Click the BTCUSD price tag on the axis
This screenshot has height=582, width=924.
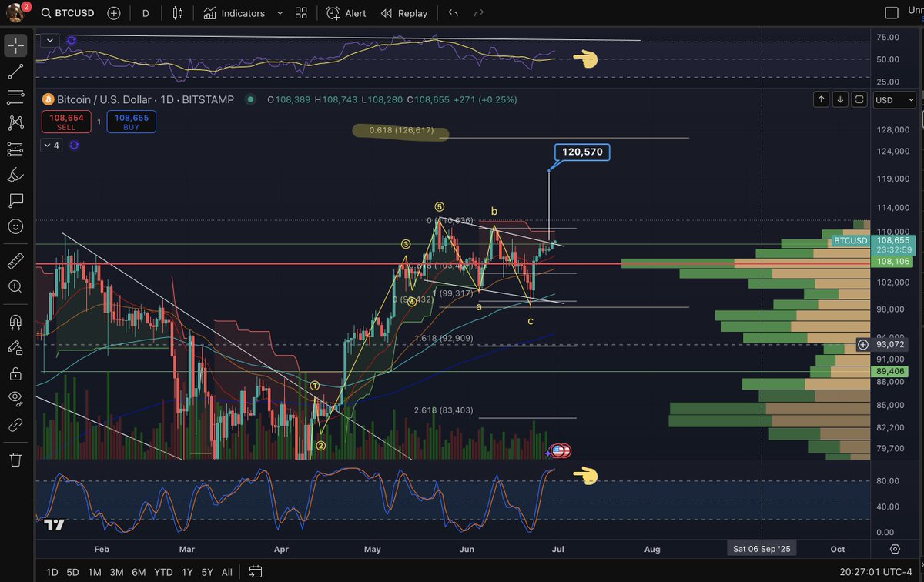(x=850, y=240)
